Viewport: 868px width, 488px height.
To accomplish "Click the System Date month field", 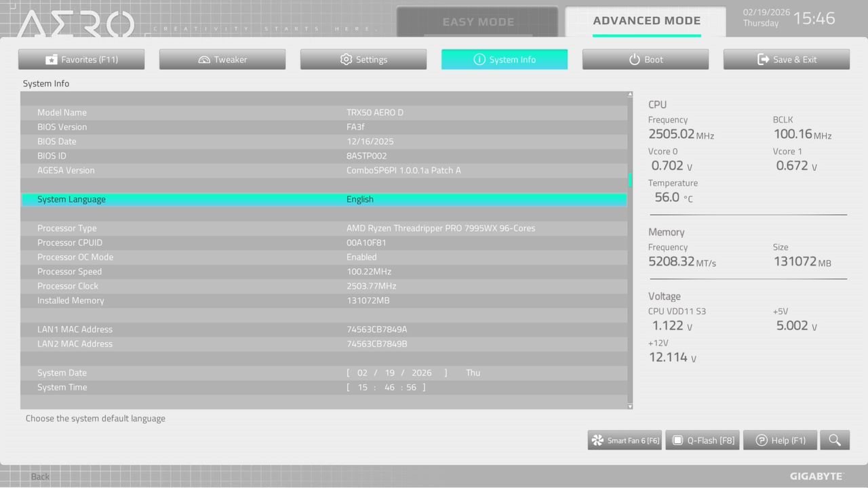I will (362, 372).
